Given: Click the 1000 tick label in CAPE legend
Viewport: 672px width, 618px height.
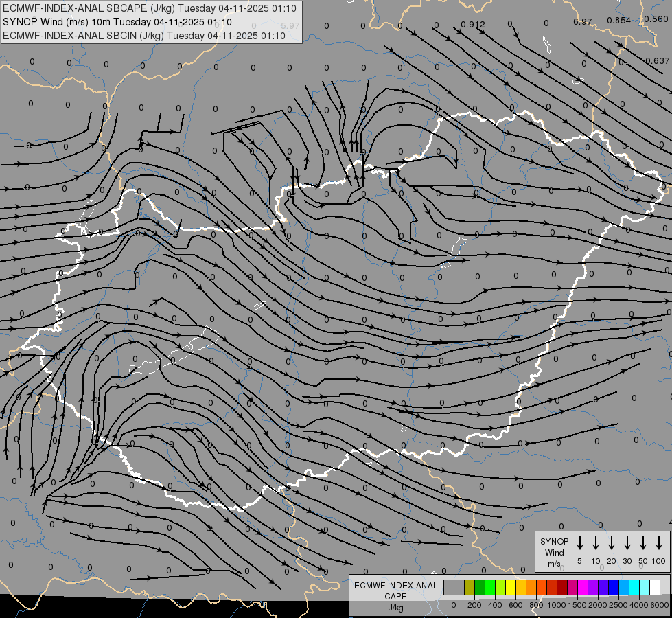Looking at the screenshot, I should click(x=557, y=605).
